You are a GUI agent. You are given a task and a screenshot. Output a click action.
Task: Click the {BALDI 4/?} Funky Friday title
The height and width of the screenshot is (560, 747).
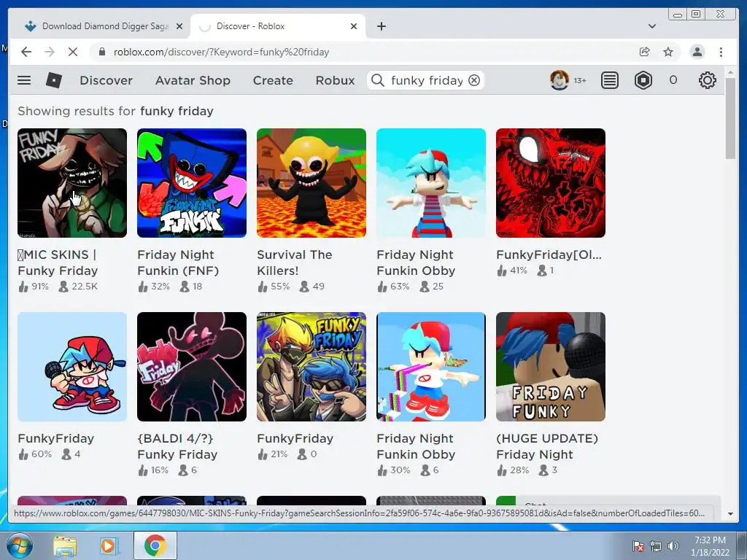(177, 446)
